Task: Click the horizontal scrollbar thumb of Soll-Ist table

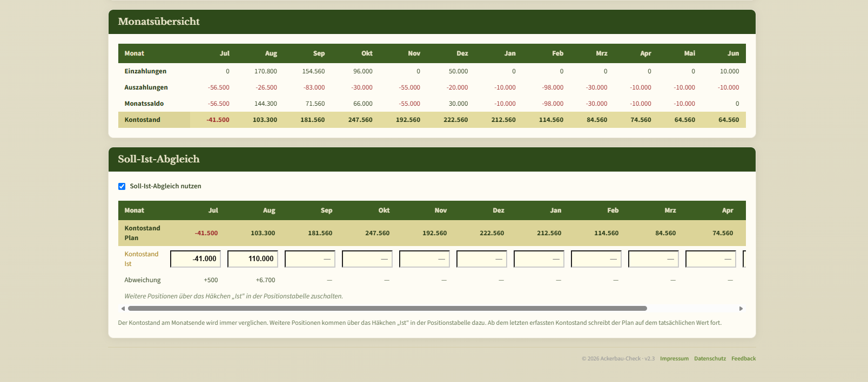Action: (x=387, y=309)
